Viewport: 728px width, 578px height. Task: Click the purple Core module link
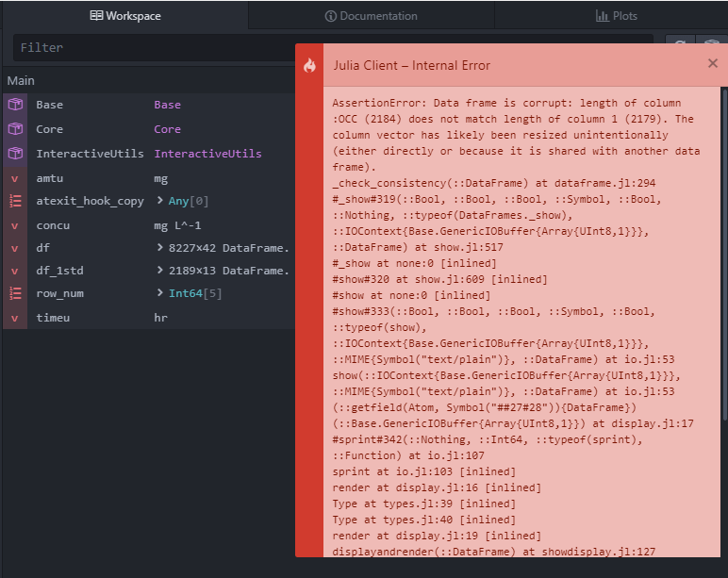(167, 129)
